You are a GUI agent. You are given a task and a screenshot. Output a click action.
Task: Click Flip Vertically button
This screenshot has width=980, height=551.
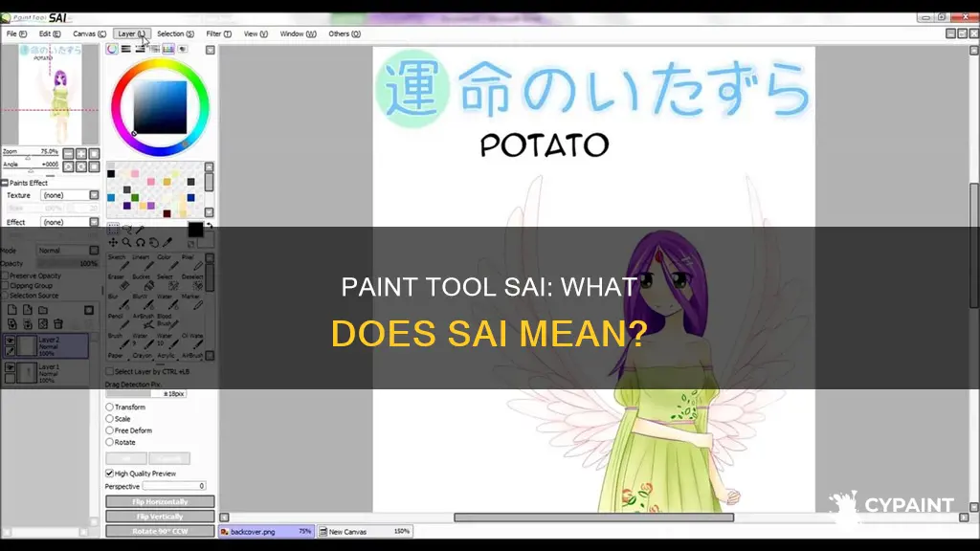pos(160,517)
